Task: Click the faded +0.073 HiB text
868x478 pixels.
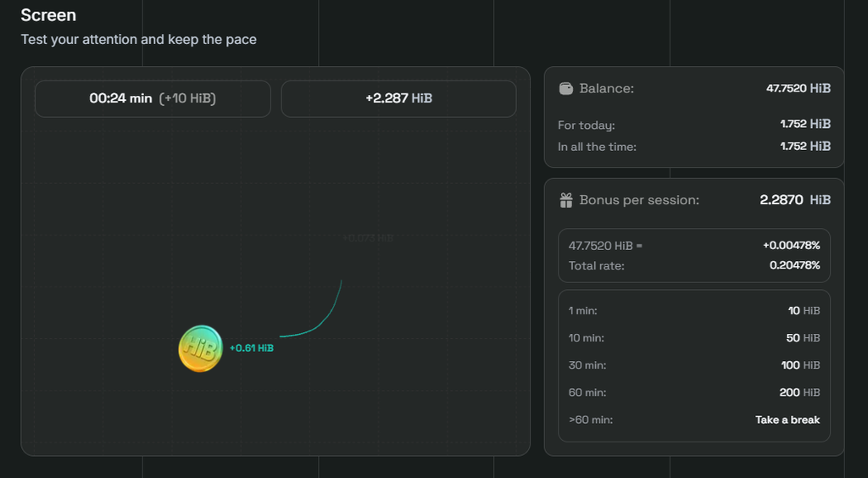Action: [x=368, y=238]
